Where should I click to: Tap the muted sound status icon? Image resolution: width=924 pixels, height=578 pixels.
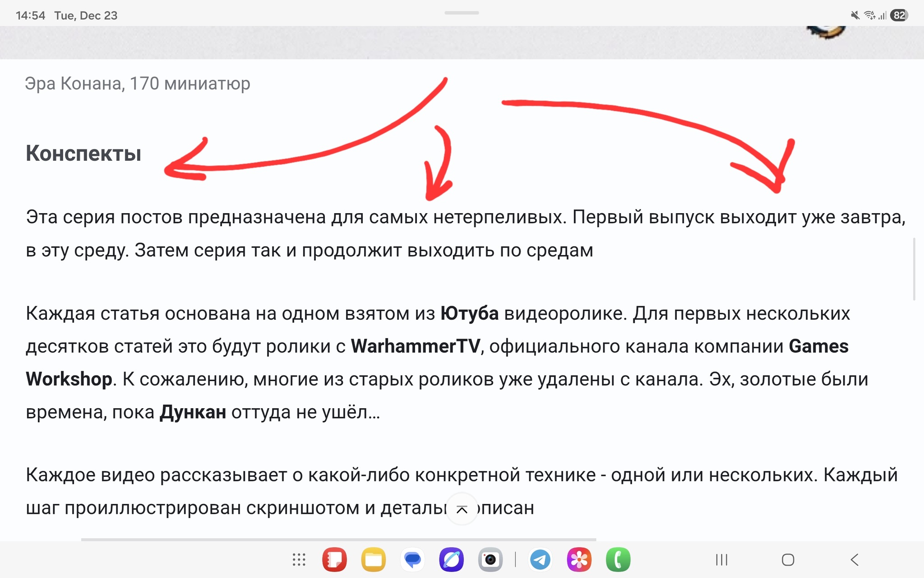855,15
